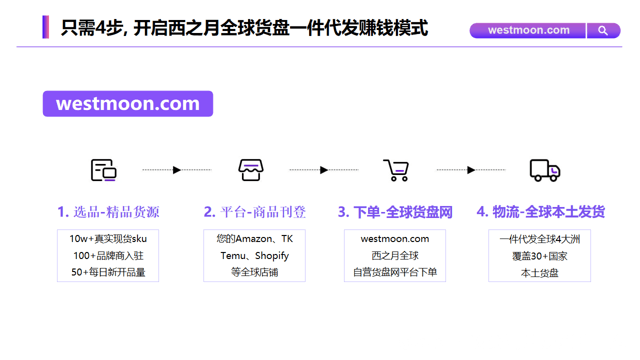This screenshot has width=640, height=360.
Task: Click the 自营货盘网平台下单 description box
Action: pyautogui.click(x=395, y=256)
